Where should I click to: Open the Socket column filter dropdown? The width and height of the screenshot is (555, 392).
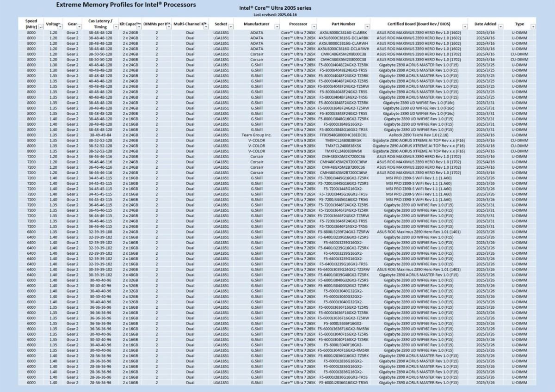click(231, 27)
